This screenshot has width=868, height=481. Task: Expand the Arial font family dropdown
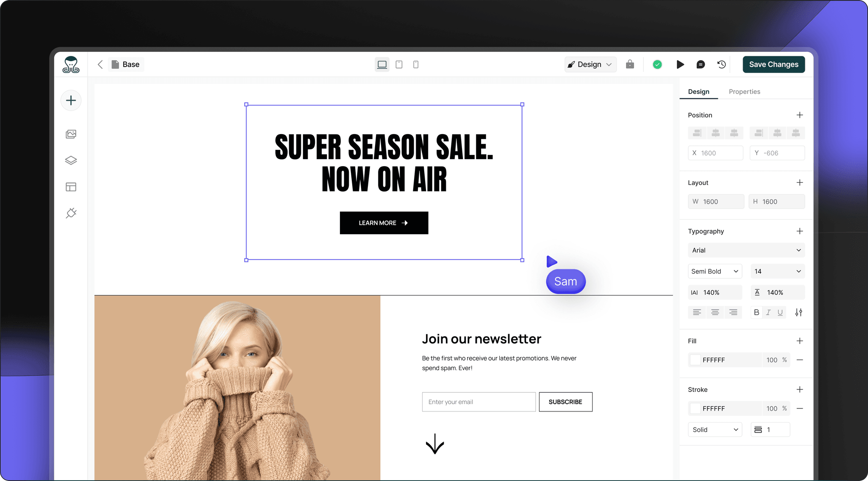[746, 250]
